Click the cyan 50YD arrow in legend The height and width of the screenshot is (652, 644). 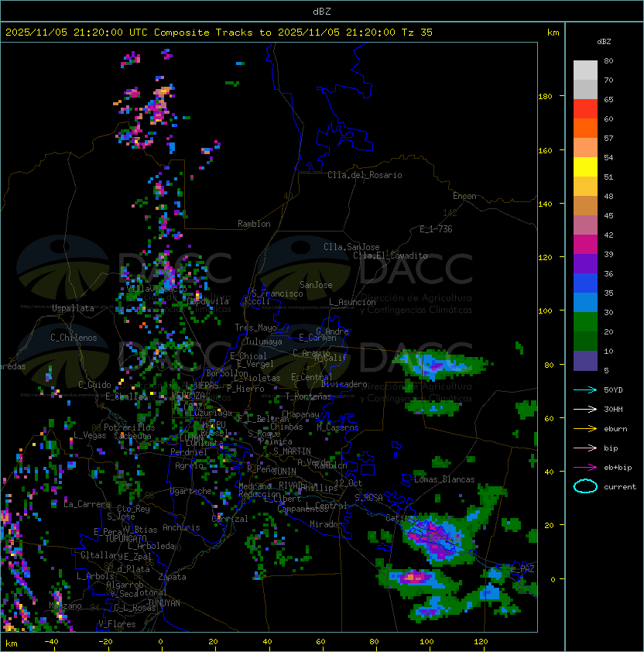[x=585, y=389]
